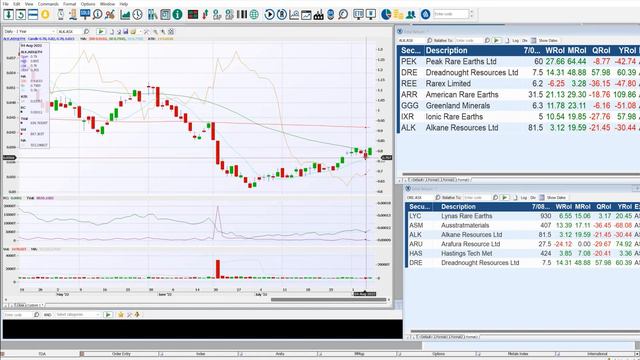Screen dimensions: 640x360
Task: Open the red-green heatmap grid icon
Action: pos(193,15)
